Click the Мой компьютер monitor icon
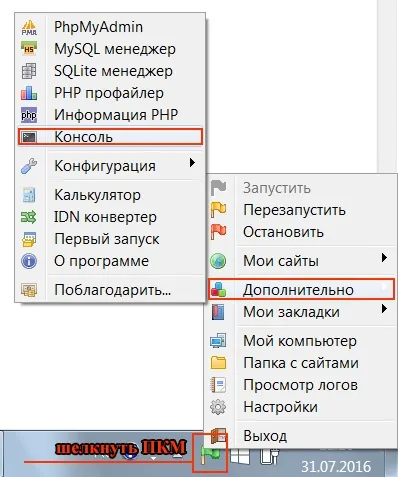The width and height of the screenshot is (398, 477). click(218, 341)
